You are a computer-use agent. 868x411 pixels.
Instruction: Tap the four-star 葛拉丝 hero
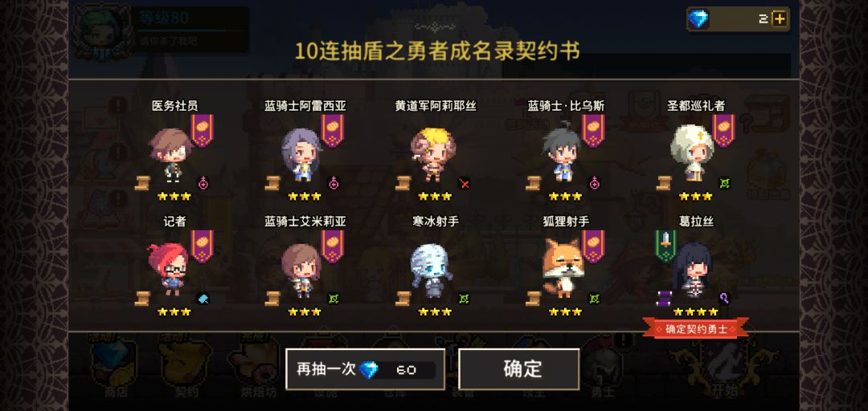pyautogui.click(x=692, y=271)
